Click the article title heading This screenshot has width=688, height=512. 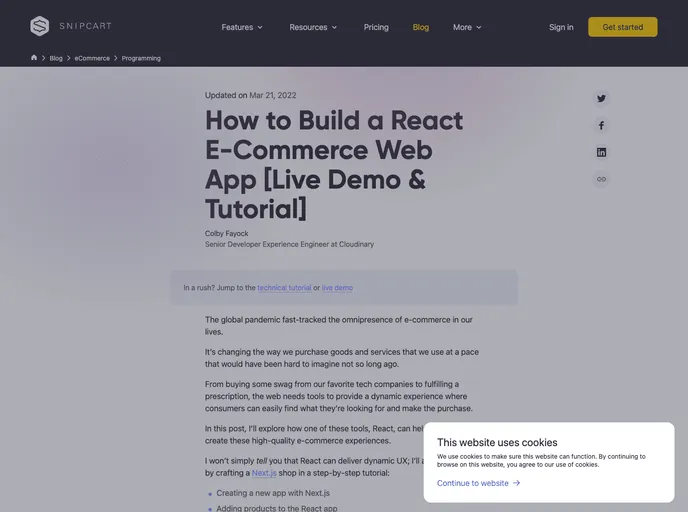[334, 165]
